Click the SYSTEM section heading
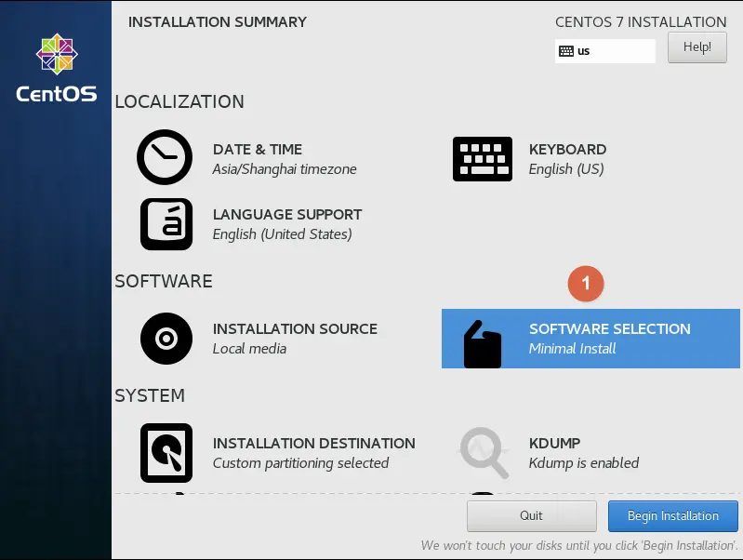 (x=150, y=395)
